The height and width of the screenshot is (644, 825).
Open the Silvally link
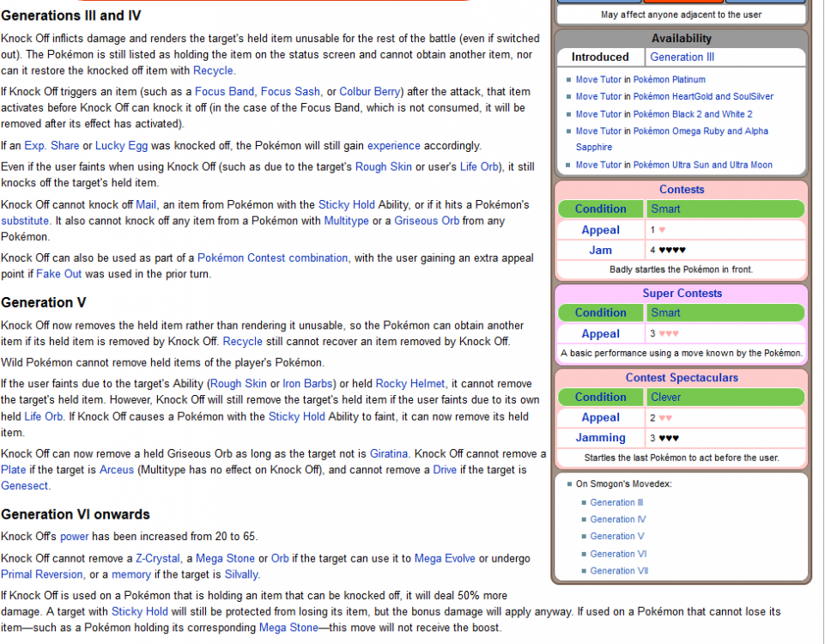coord(241,574)
